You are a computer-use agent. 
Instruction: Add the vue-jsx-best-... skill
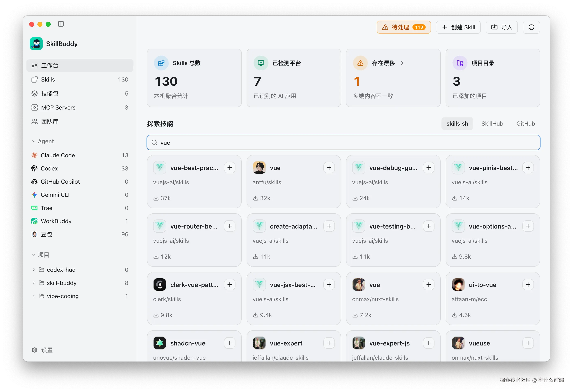pos(329,285)
